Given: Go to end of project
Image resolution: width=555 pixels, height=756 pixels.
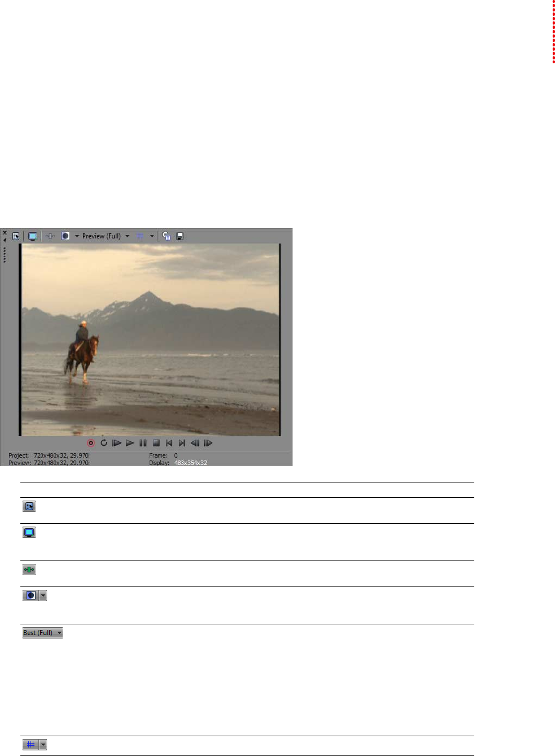Looking at the screenshot, I should pyautogui.click(x=182, y=443).
